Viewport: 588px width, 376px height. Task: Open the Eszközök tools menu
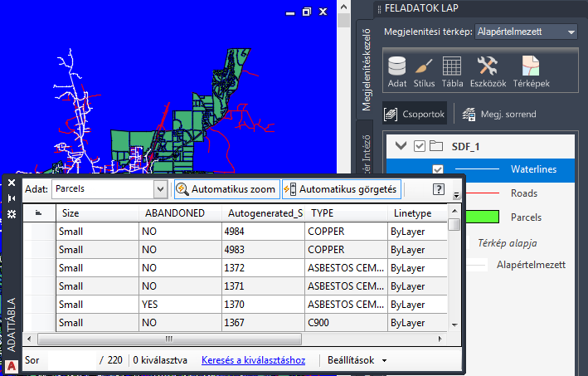(488, 71)
